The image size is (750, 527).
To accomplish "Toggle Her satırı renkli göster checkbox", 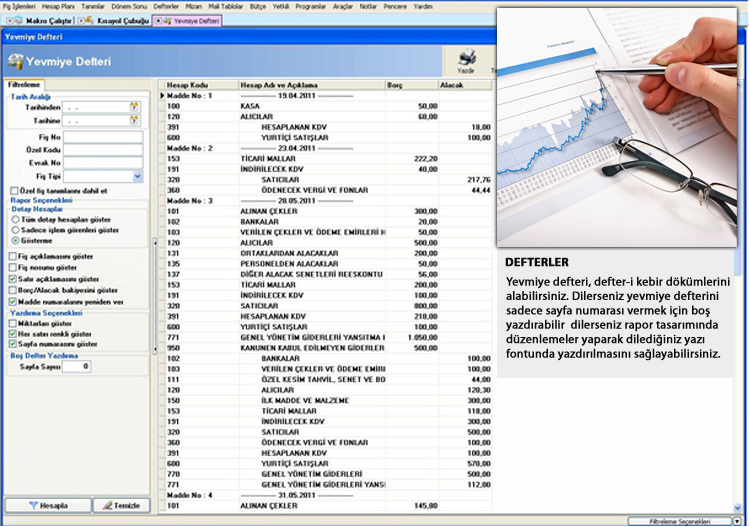I will [x=12, y=333].
